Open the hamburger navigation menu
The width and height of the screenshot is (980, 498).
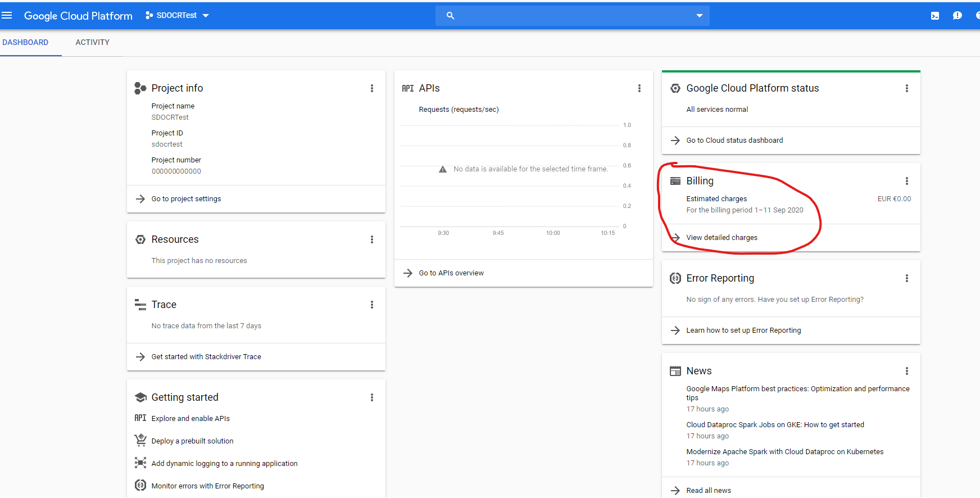7,15
